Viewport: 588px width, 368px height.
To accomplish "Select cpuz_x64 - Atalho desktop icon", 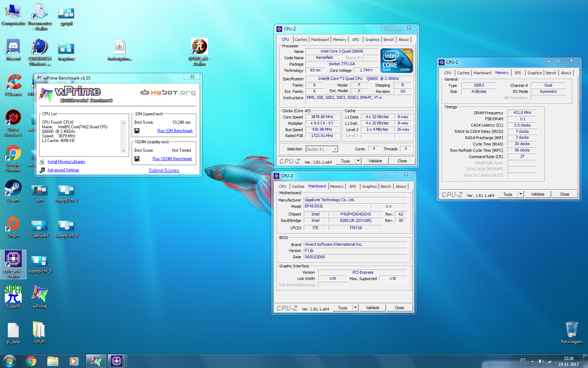I will coord(13,265).
